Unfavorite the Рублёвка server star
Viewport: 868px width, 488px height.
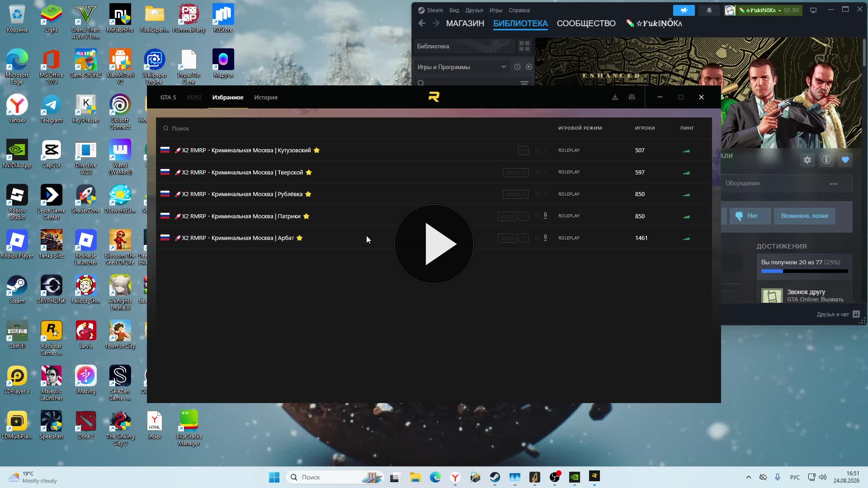(308, 194)
